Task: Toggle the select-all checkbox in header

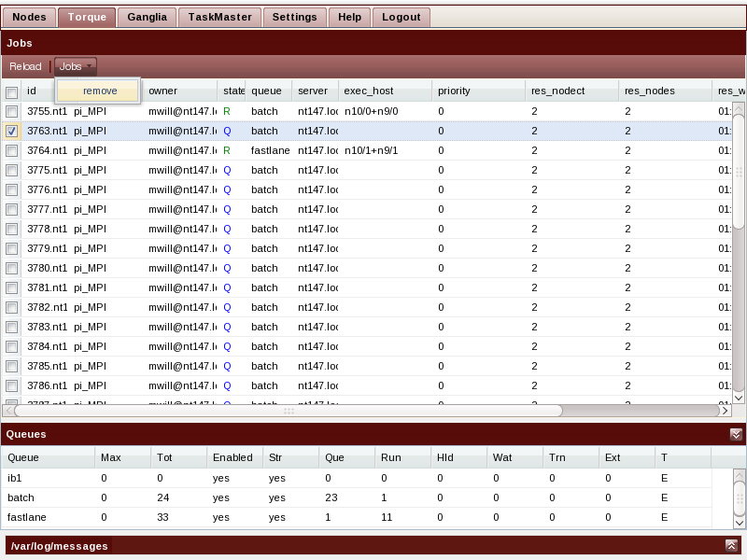Action: pos(12,92)
